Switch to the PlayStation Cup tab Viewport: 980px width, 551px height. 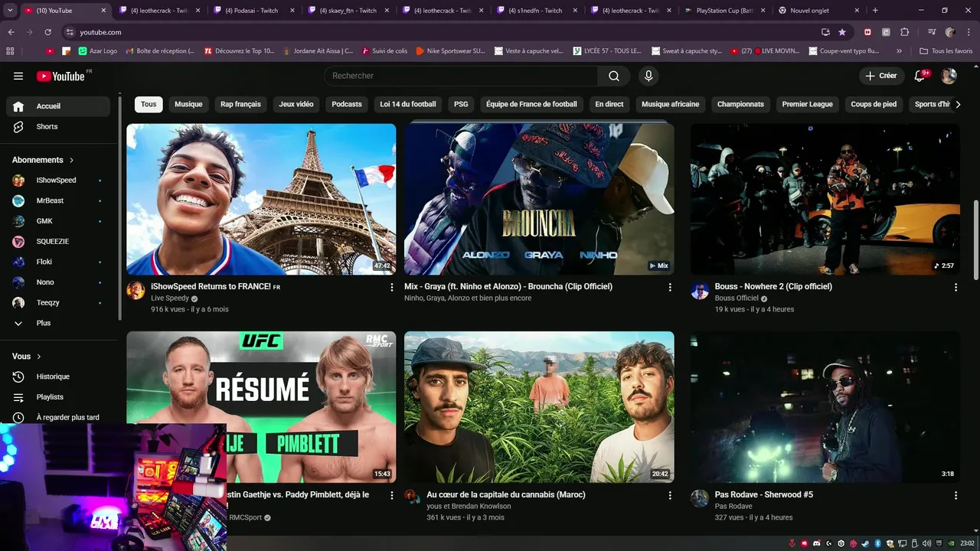(x=724, y=11)
